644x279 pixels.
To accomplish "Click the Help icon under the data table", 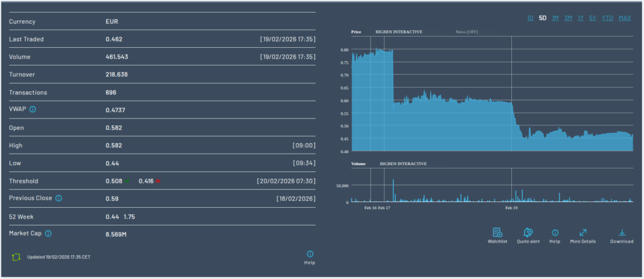I will click(309, 254).
